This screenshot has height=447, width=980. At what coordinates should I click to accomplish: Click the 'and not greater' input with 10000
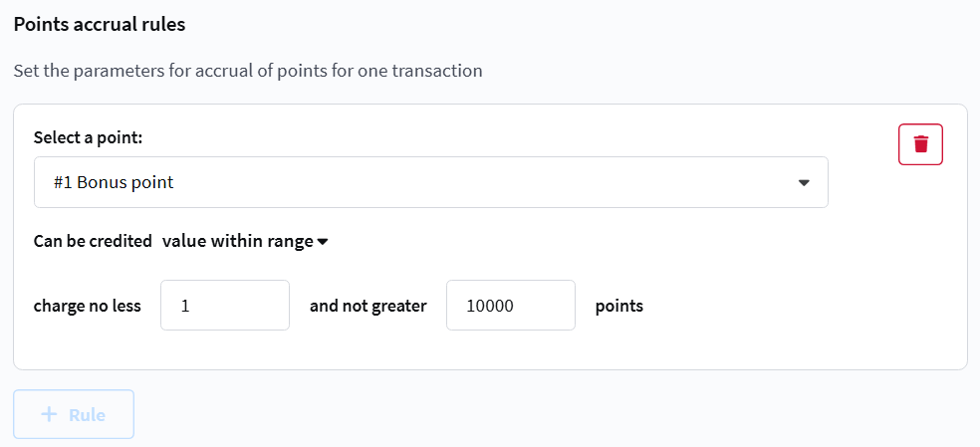pos(511,306)
